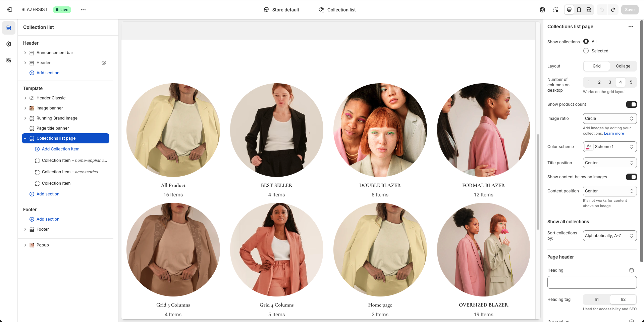Activate the inspector selection icon

coord(556,10)
